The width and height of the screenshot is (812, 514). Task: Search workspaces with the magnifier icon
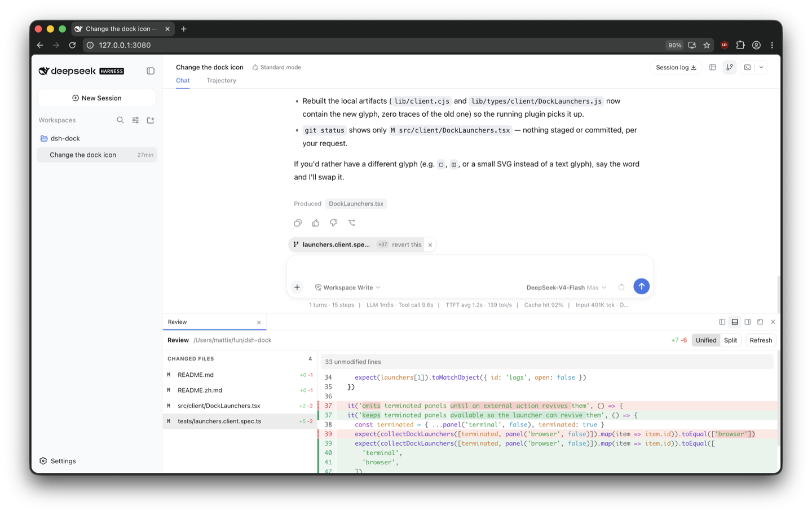click(x=120, y=120)
